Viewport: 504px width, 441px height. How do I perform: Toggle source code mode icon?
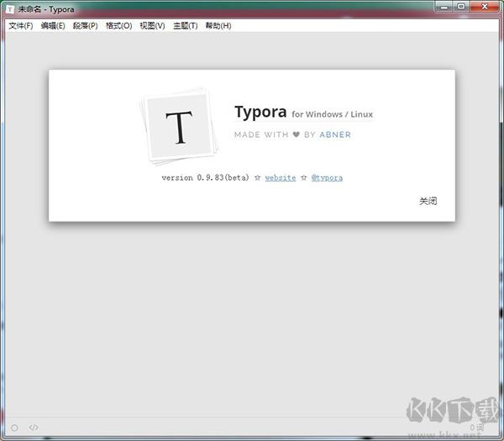34,428
